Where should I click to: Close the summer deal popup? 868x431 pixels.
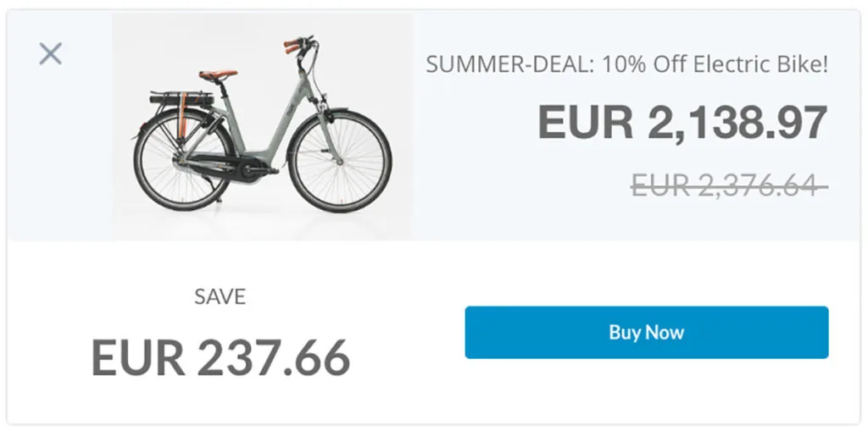click(50, 53)
